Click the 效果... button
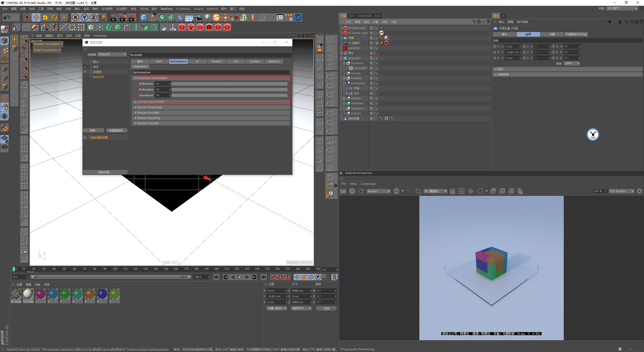This screenshot has height=352, width=644. [x=93, y=130]
